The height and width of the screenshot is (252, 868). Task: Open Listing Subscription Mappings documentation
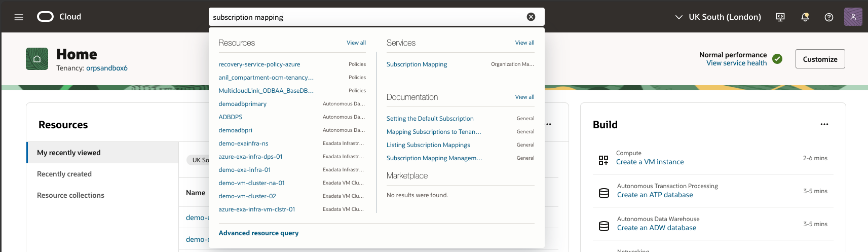pyautogui.click(x=428, y=145)
